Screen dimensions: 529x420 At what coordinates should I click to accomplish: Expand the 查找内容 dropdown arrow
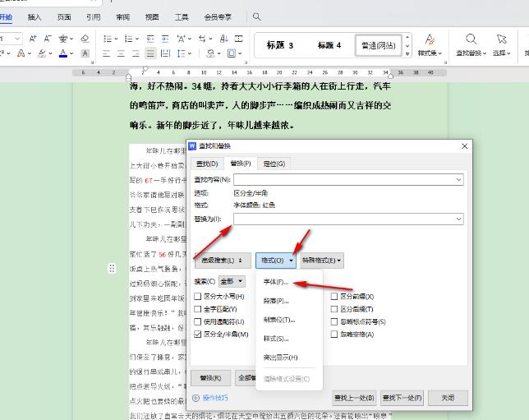pyautogui.click(x=458, y=180)
